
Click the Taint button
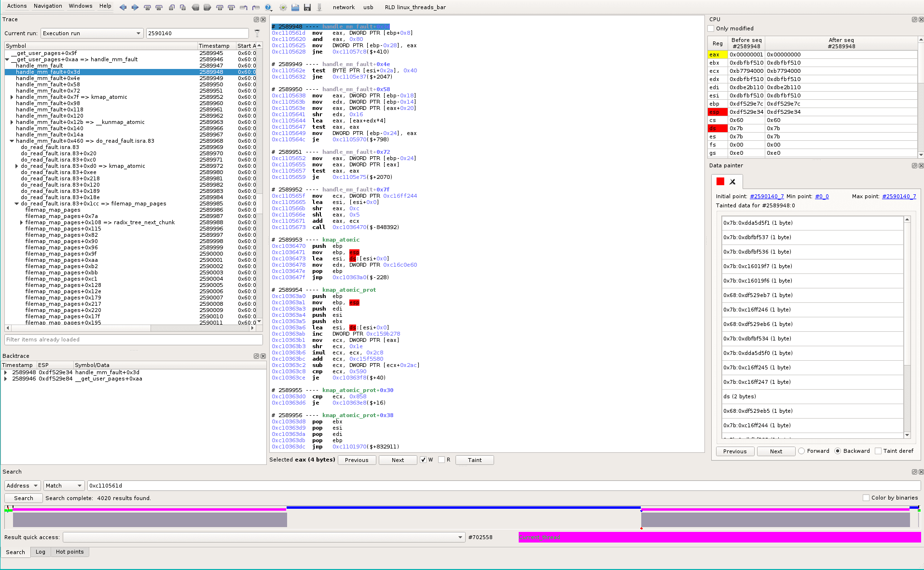click(474, 460)
